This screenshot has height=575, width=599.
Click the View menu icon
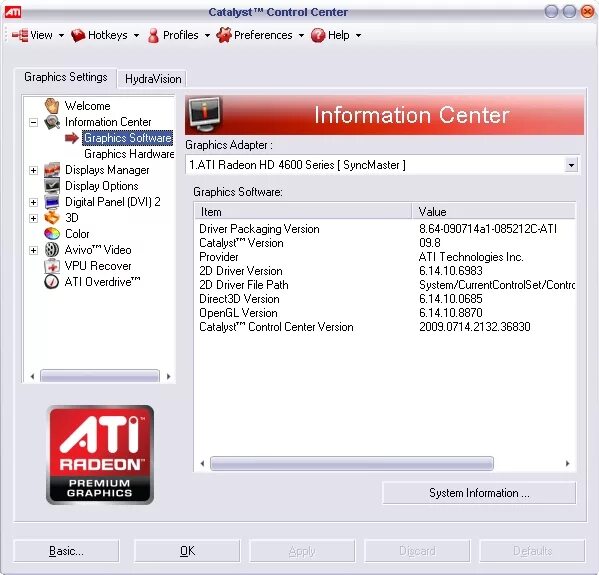click(x=20, y=35)
